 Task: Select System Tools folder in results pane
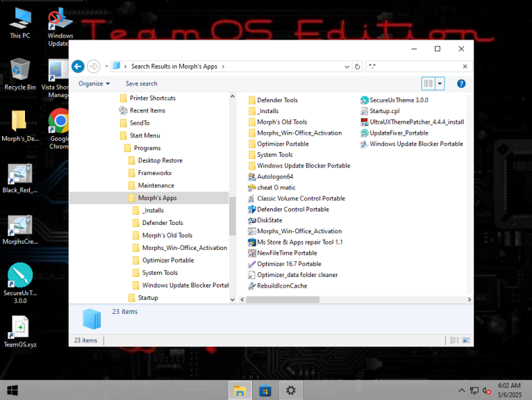coord(270,155)
